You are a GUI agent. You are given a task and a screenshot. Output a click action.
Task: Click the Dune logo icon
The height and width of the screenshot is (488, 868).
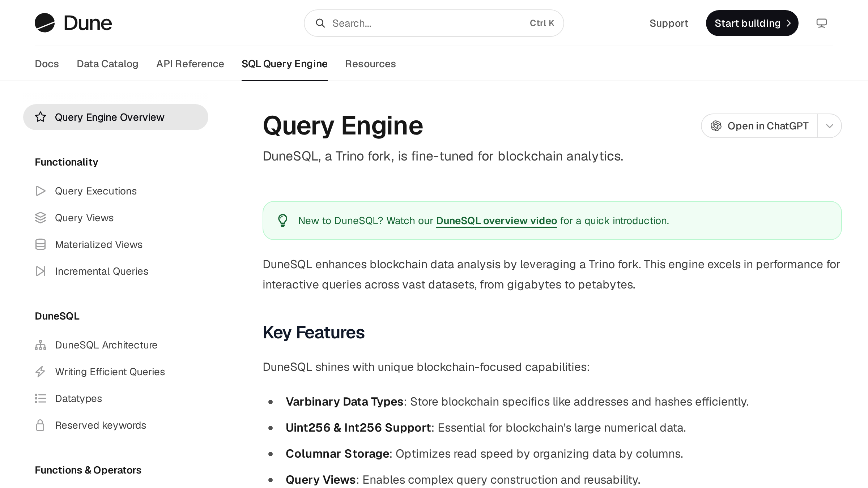coord(45,23)
